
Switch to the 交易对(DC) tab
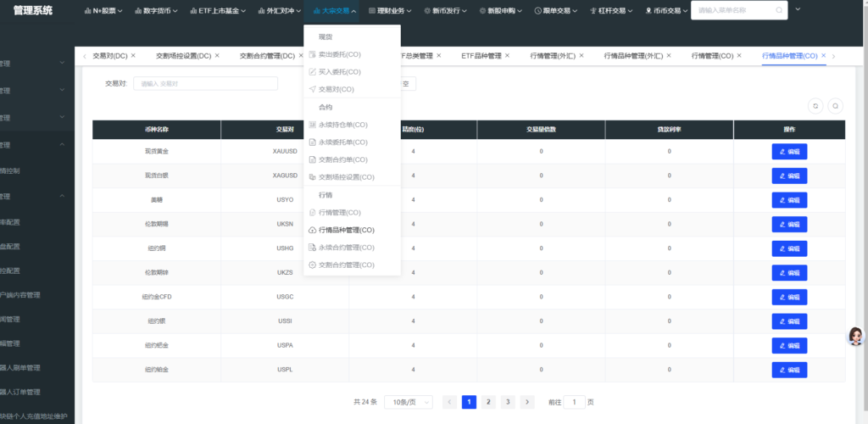110,55
